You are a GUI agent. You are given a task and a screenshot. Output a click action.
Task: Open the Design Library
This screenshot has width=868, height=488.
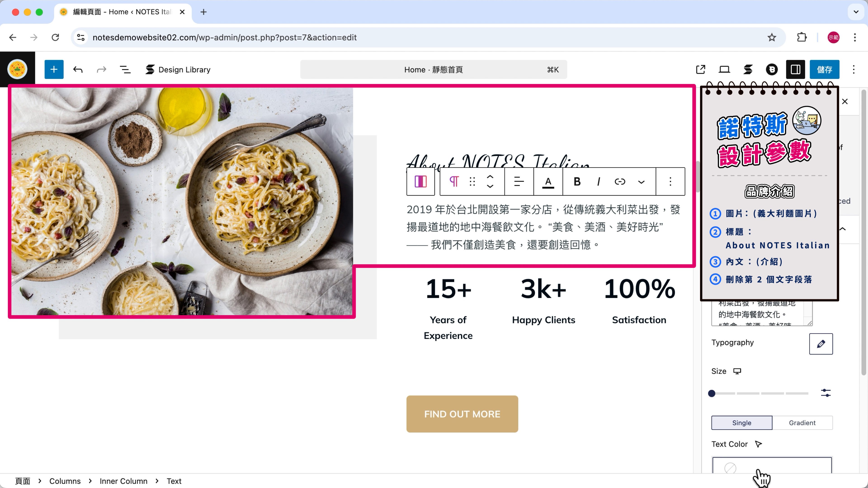click(x=178, y=69)
